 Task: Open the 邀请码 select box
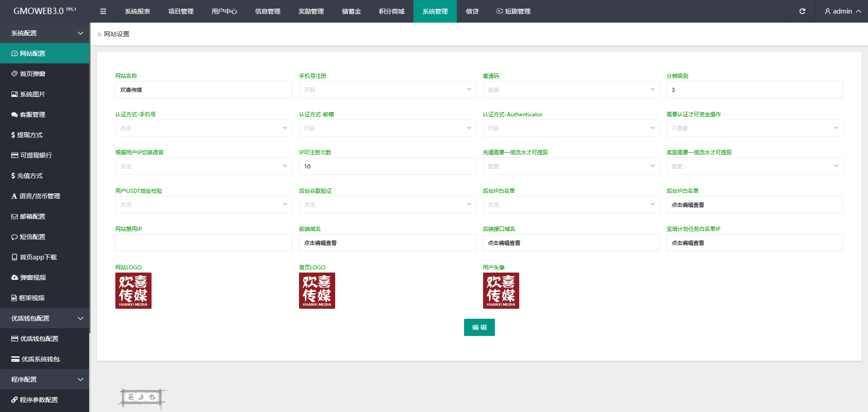pos(571,90)
